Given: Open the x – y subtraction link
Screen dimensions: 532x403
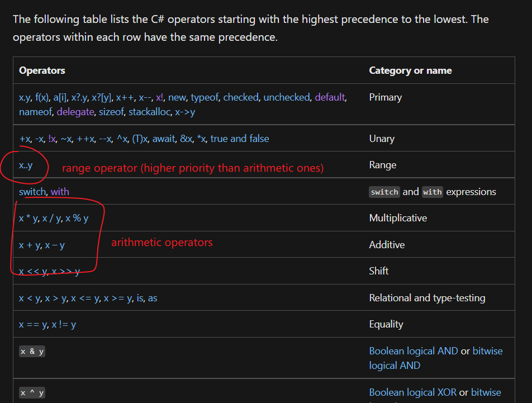Looking at the screenshot, I should (55, 245).
